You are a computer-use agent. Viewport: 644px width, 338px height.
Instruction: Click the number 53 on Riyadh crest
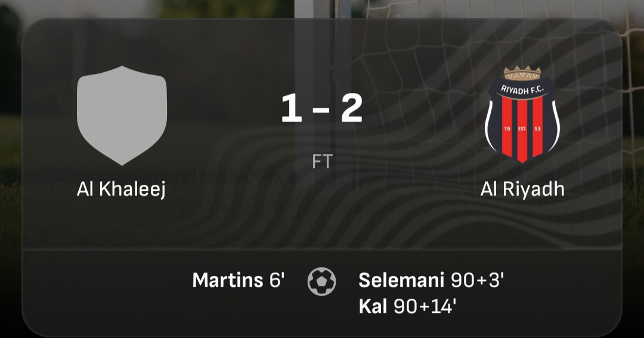click(537, 129)
